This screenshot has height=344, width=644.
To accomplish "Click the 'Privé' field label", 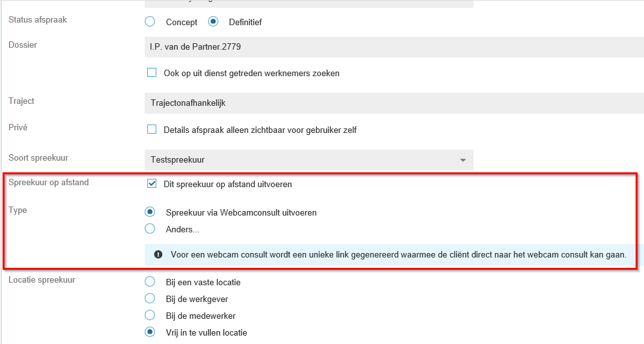I will pos(18,128).
